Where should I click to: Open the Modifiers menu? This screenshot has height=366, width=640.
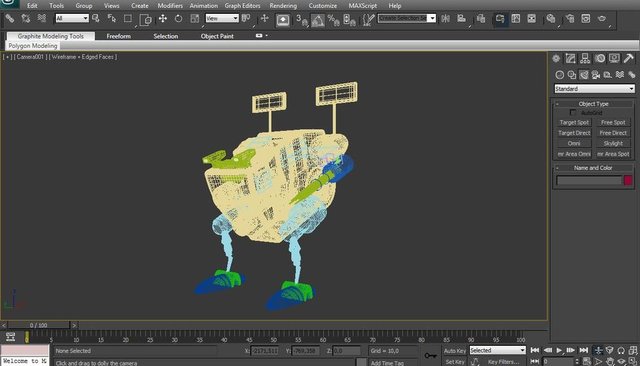click(170, 6)
